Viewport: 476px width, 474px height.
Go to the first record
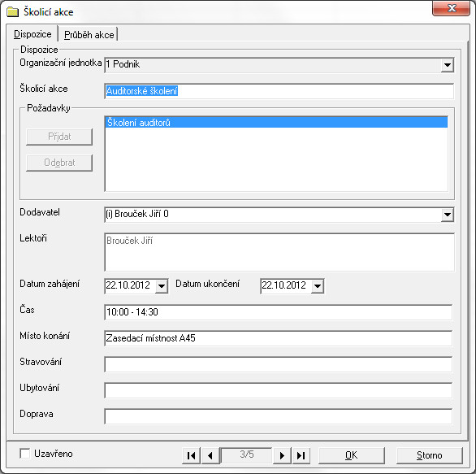[x=191, y=455]
